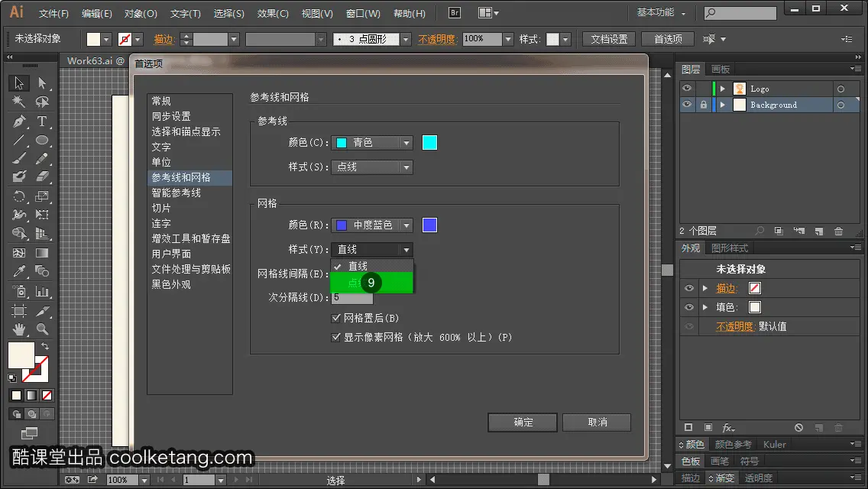Toggle lock on Background layer

tap(703, 105)
